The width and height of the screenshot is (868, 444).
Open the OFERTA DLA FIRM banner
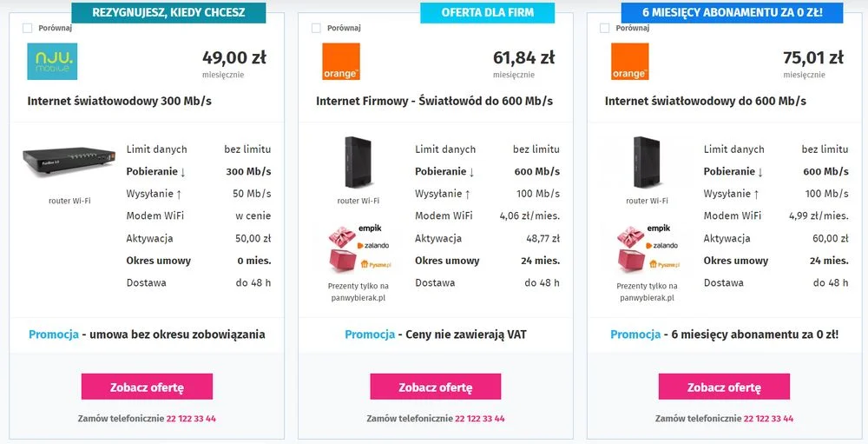(x=487, y=13)
